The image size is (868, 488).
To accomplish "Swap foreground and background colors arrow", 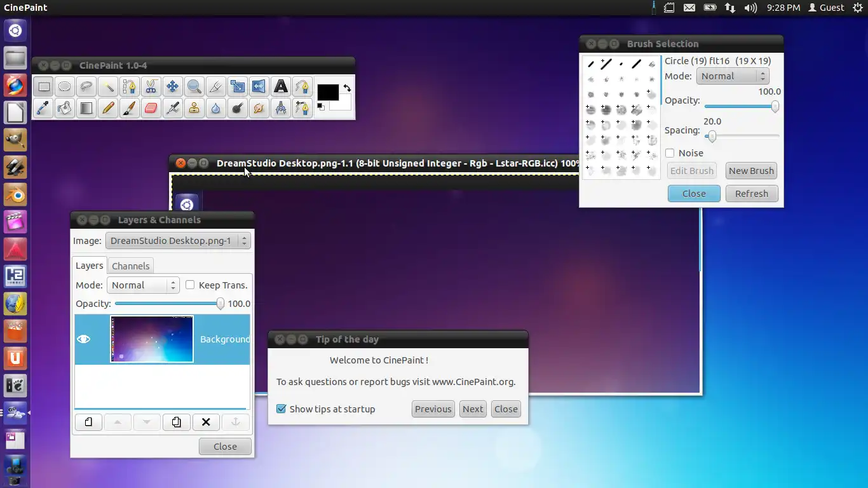I will (347, 88).
